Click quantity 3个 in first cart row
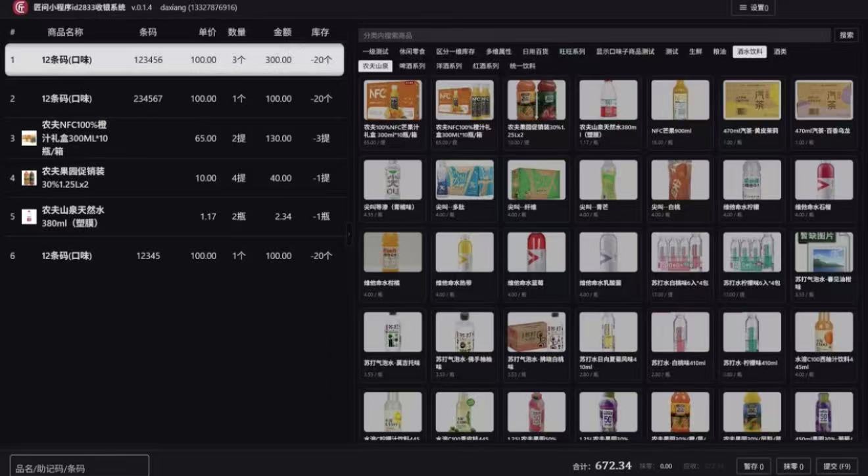Image resolution: width=868 pixels, height=476 pixels. (x=239, y=60)
